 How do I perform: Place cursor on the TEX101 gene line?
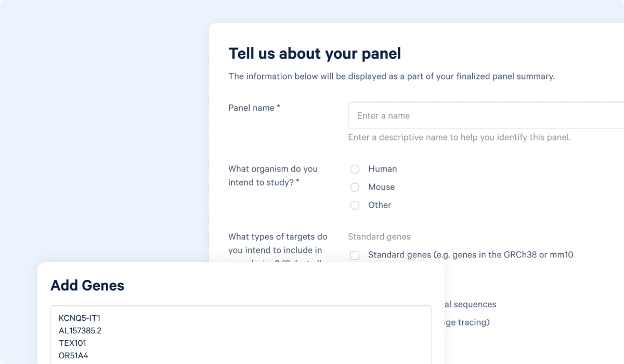pos(72,343)
